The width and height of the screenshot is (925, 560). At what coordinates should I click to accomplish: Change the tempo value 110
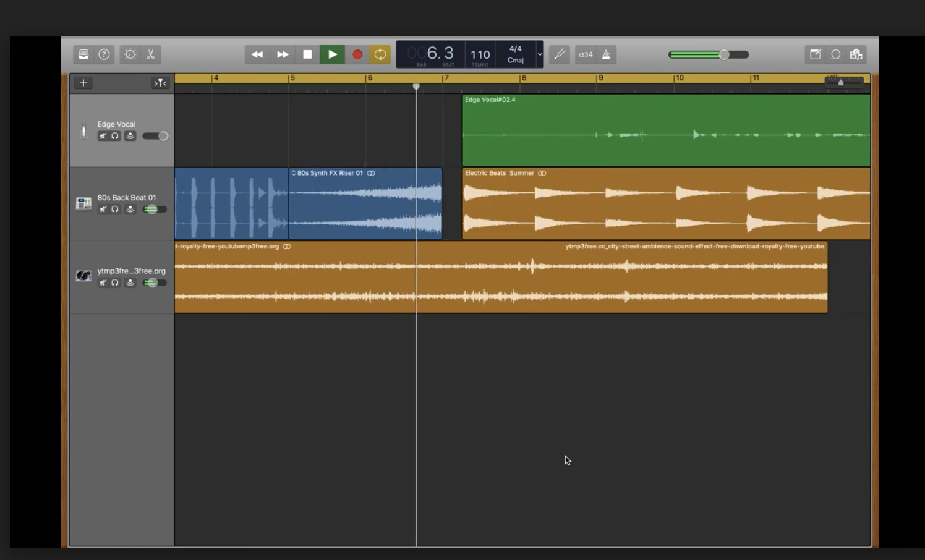click(x=480, y=55)
